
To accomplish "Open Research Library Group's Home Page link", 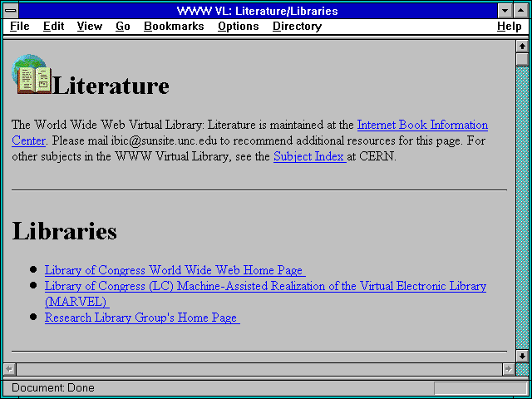I will tap(142, 318).
